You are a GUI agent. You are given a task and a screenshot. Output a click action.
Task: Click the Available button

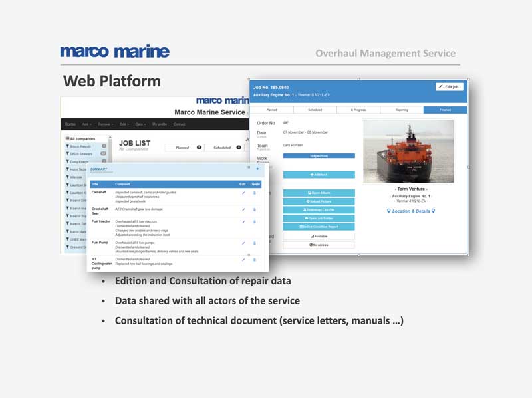coord(319,237)
